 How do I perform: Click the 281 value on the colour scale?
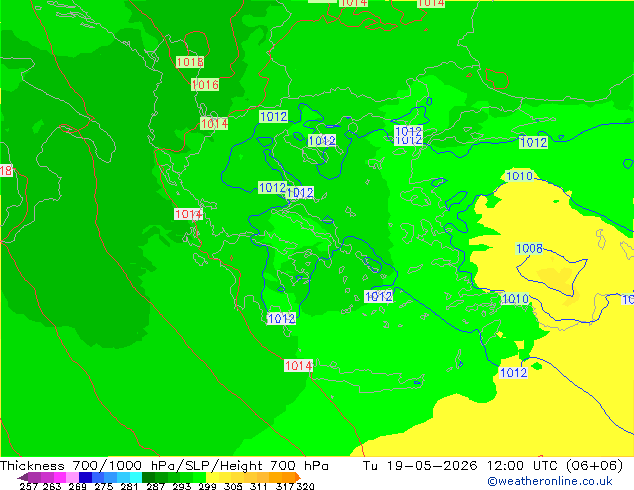129,486
